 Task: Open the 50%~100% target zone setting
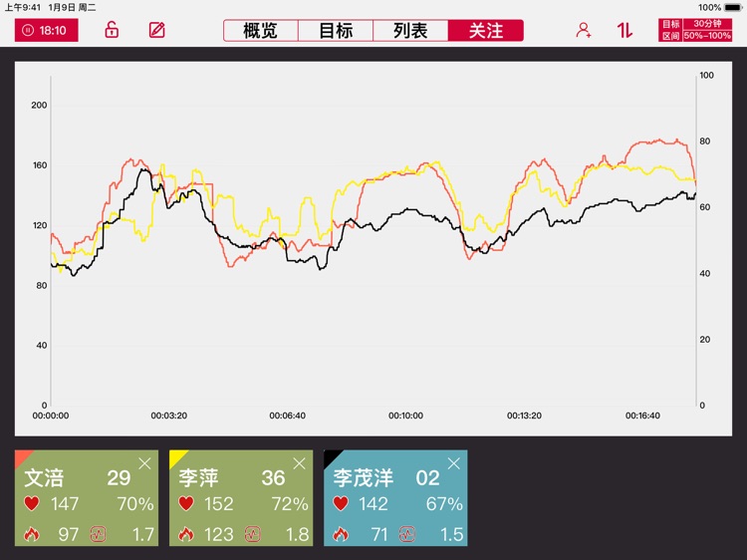(707, 36)
